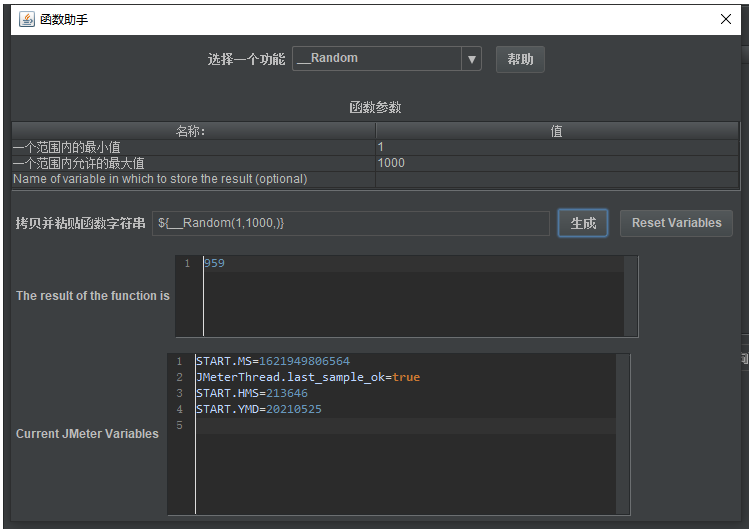Click the 帮助 help button
Image resolution: width=752 pixels, height=532 pixels.
click(x=520, y=59)
